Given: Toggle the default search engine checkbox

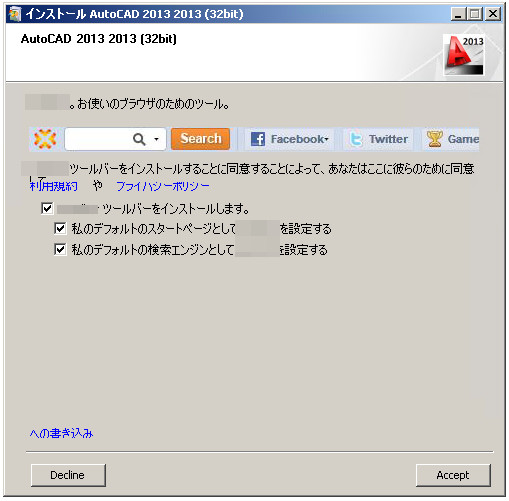Looking at the screenshot, I should click(60, 249).
